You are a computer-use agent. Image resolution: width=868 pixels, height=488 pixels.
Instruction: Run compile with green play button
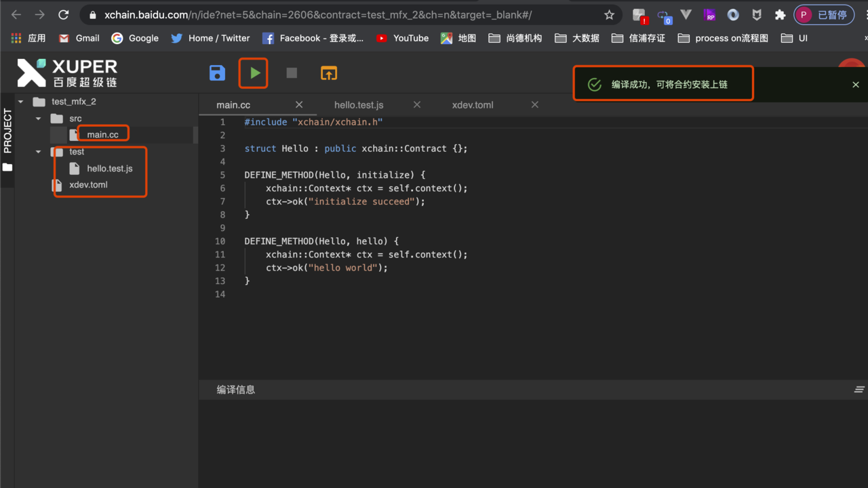tap(254, 73)
